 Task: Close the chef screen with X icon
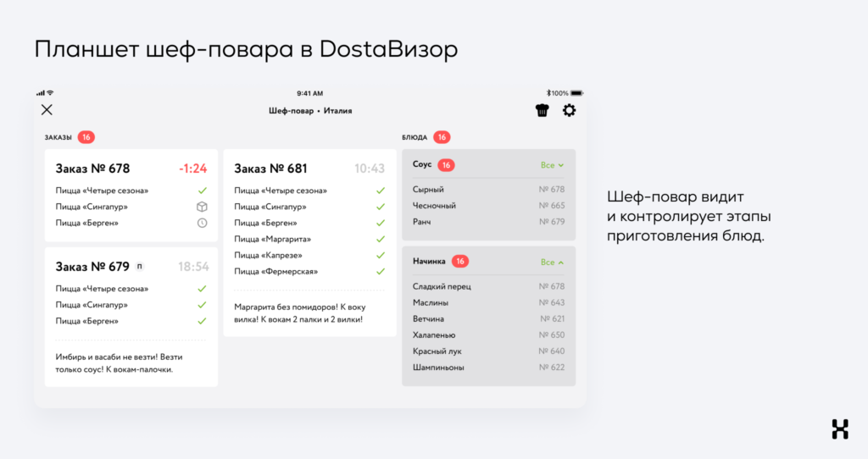click(47, 109)
